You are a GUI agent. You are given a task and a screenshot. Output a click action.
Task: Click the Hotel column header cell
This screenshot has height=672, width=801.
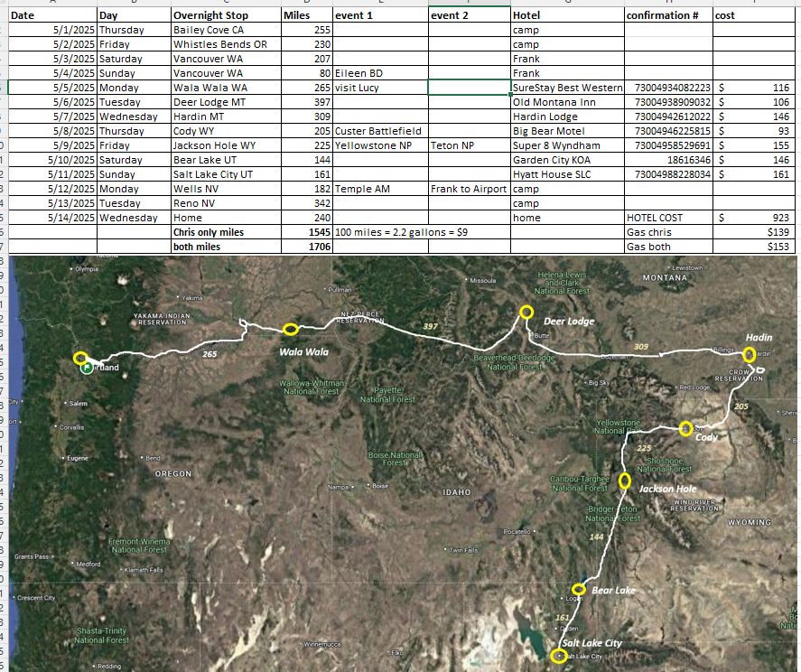(566, 15)
